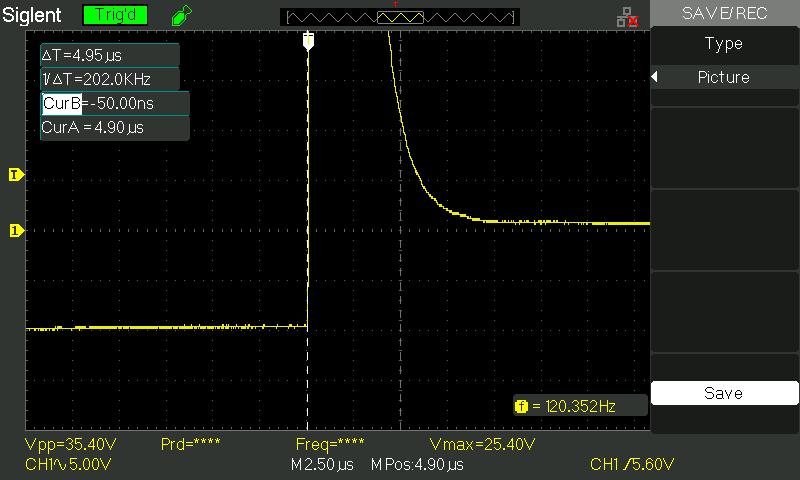Click the yellow trigger level T marker
This screenshot has width=800, height=480.
(15, 175)
